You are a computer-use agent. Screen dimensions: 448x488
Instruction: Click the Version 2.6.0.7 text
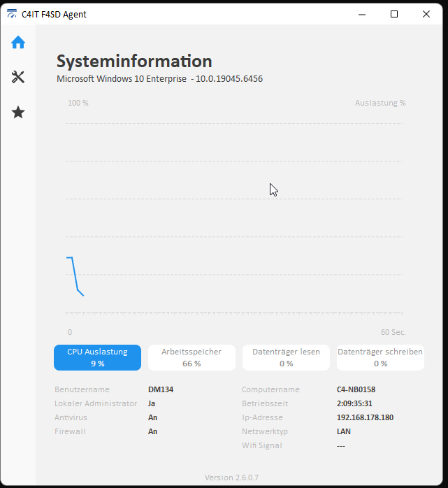[231, 478]
